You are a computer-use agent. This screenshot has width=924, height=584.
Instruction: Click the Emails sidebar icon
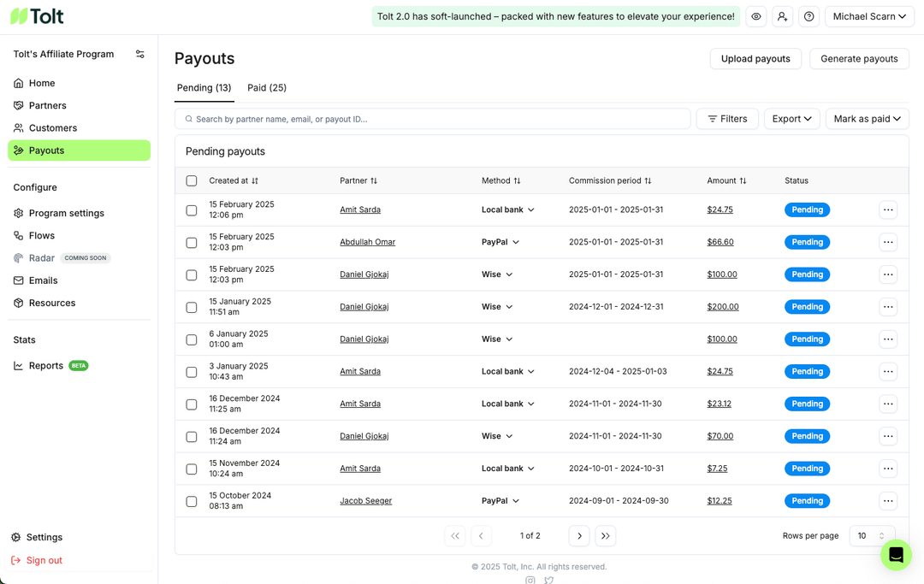(x=19, y=280)
